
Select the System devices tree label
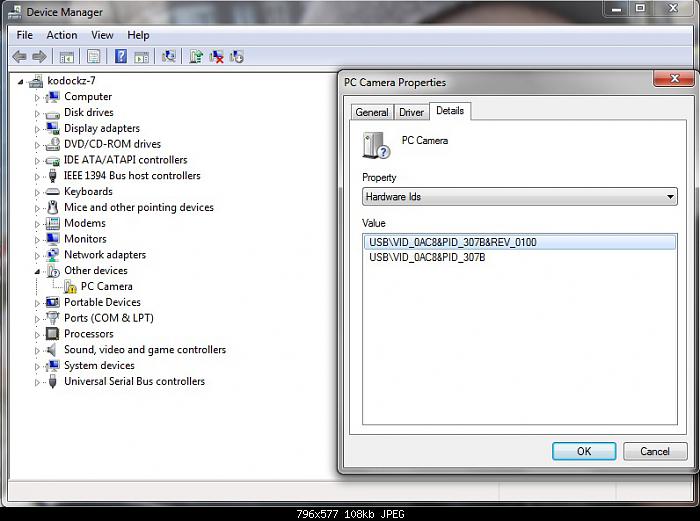pos(99,365)
